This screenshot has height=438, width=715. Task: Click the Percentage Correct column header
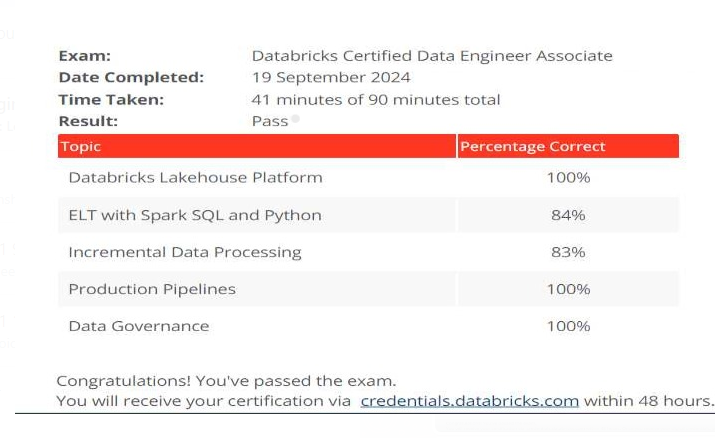(568, 146)
